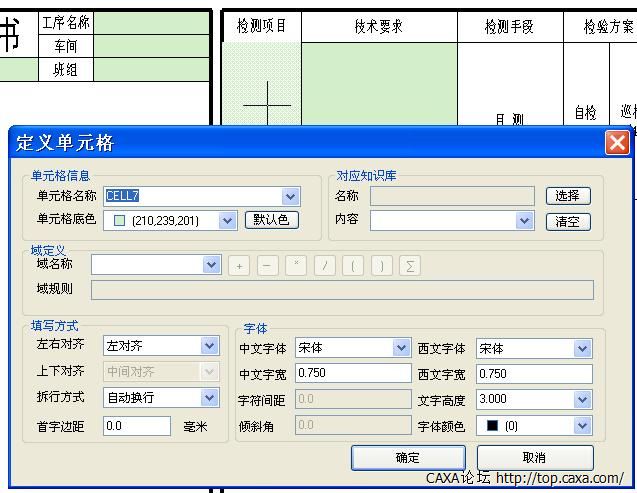The width and height of the screenshot is (637, 493).
Task: Click the plus operator button
Action: pyautogui.click(x=239, y=265)
